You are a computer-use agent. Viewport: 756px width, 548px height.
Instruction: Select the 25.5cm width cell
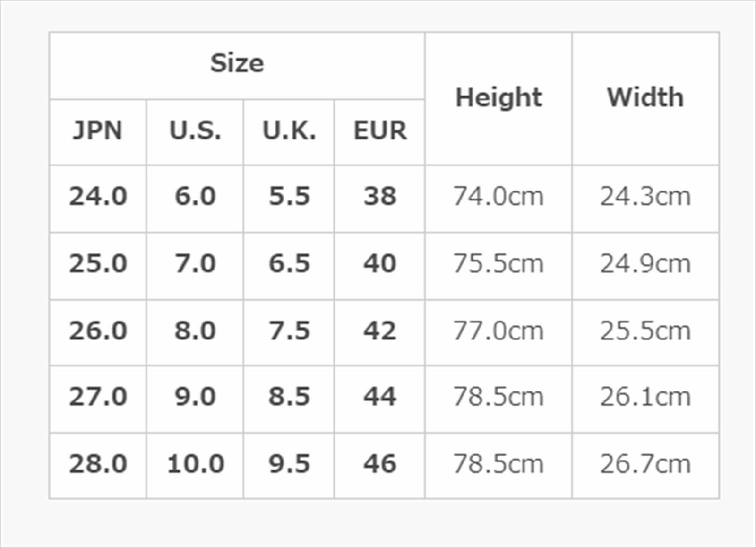coord(645,332)
